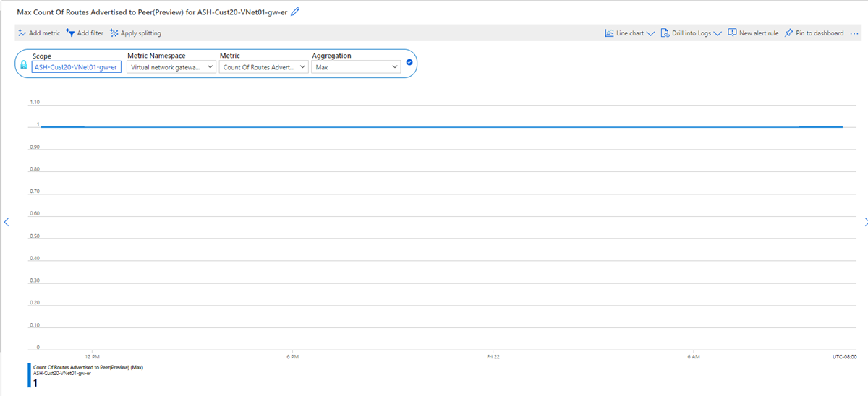Click the Add metric sparkle icon
The height and width of the screenshot is (396, 868).
point(22,33)
